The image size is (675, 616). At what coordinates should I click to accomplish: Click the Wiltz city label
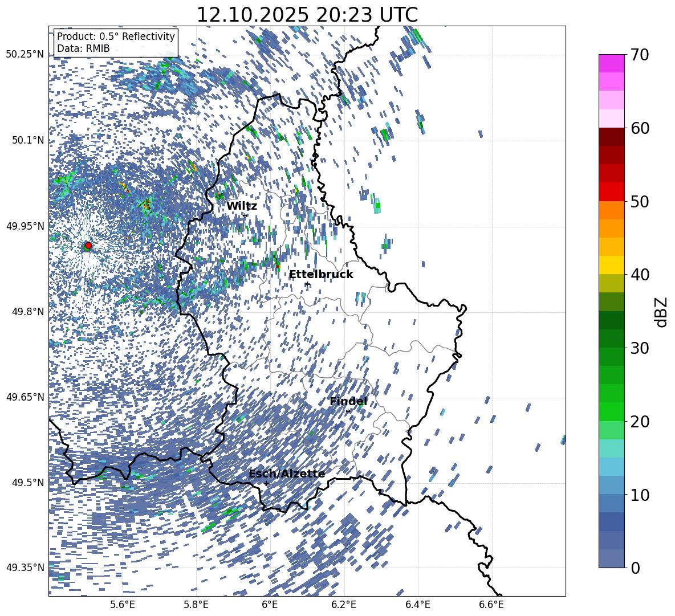pos(242,206)
